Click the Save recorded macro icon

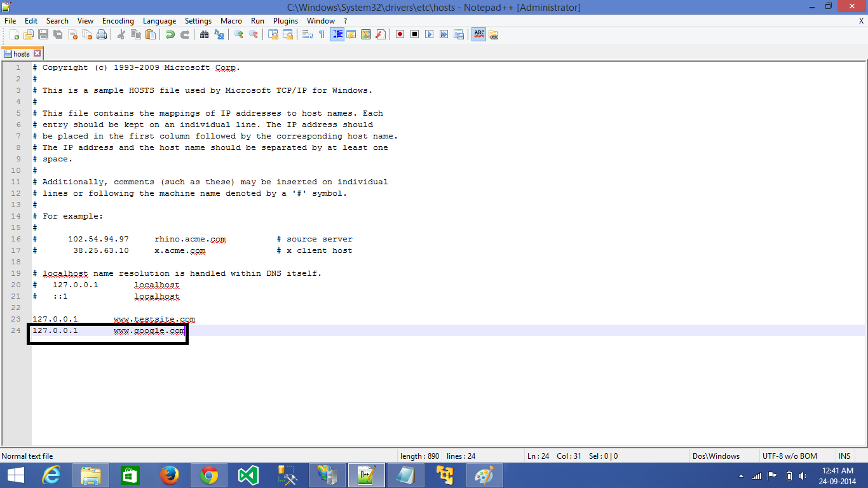pos(458,34)
